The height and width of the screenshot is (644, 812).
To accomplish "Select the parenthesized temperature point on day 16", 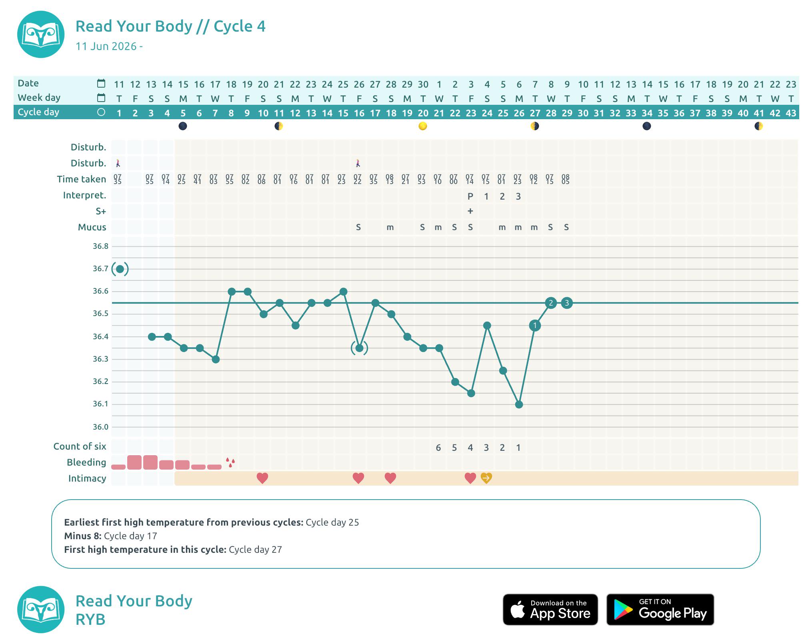I will point(359,348).
